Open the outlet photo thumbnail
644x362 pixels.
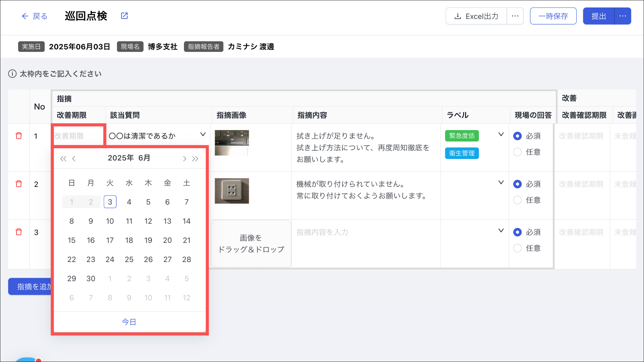[x=232, y=191]
